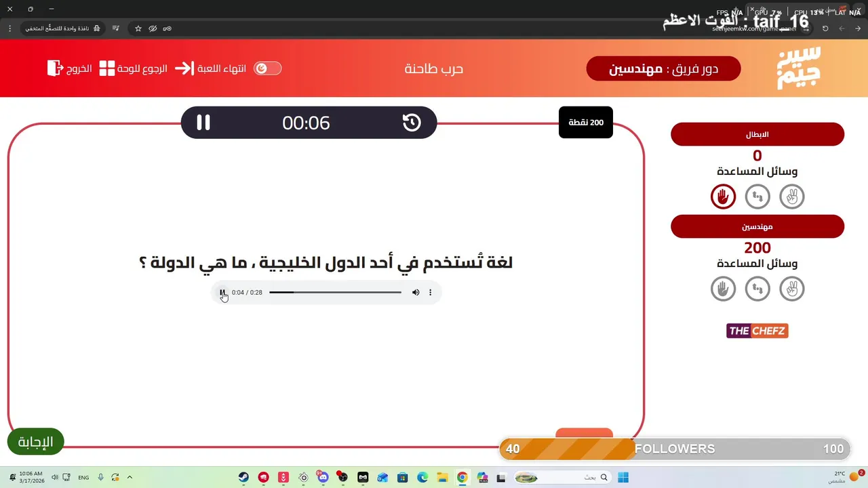Open Discord from taskbar
Viewport: 868px width, 488px height.
tap(323, 477)
